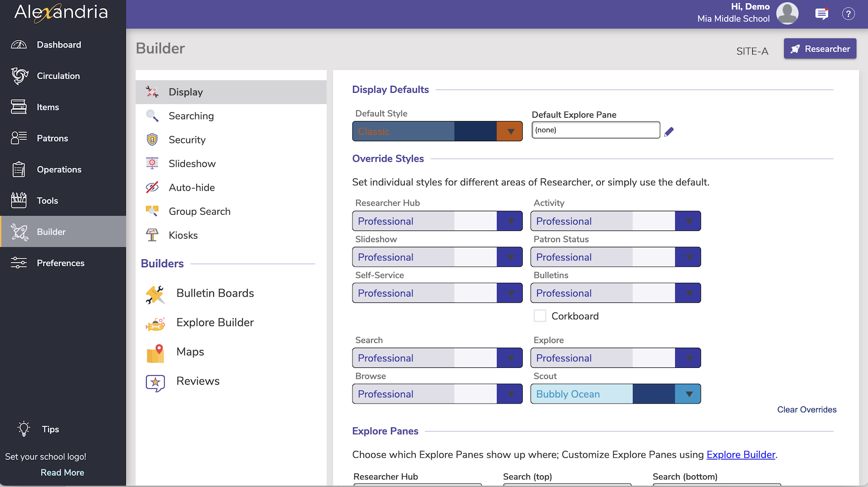The height and width of the screenshot is (487, 868).
Task: Expand the Scout style dropdown
Action: click(x=688, y=394)
